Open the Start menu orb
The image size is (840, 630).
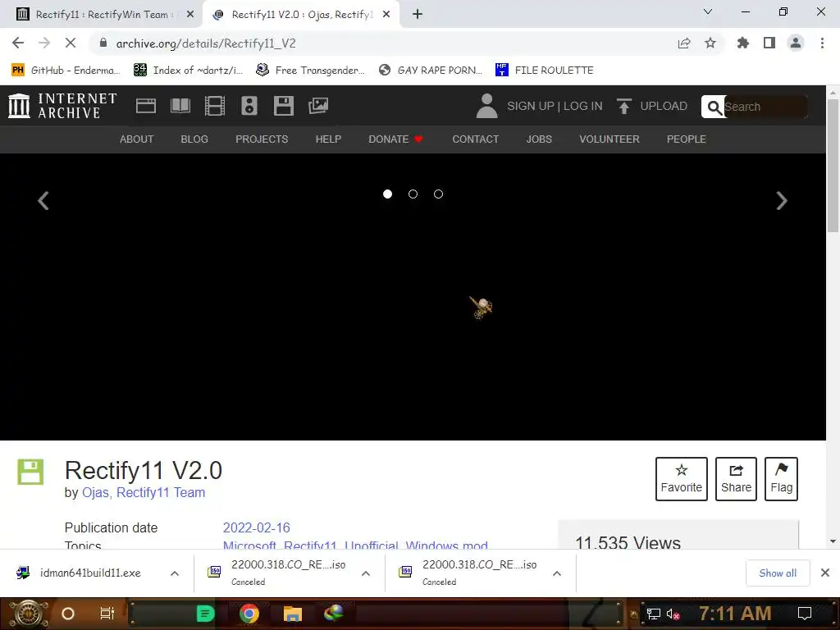(29, 614)
